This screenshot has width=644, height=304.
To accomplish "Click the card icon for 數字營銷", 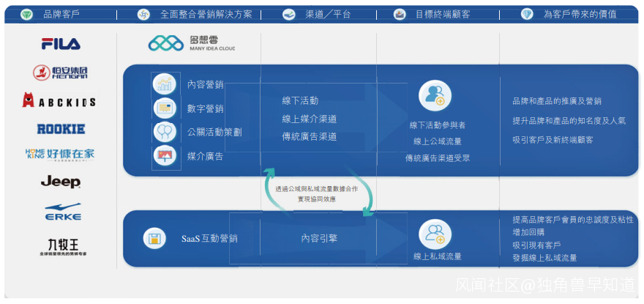I will pyautogui.click(x=165, y=108).
